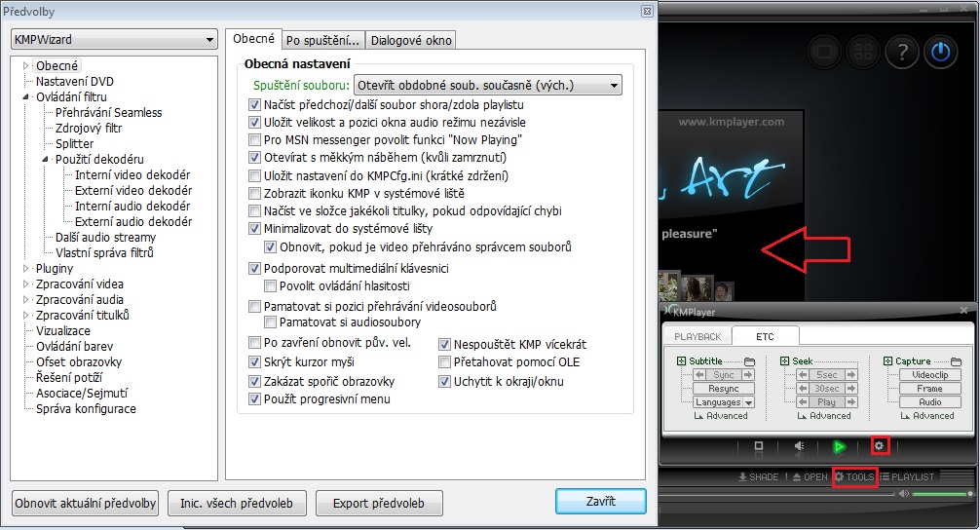Toggle 'Otevírat s měkkým náběhem' checkbox

[254, 158]
